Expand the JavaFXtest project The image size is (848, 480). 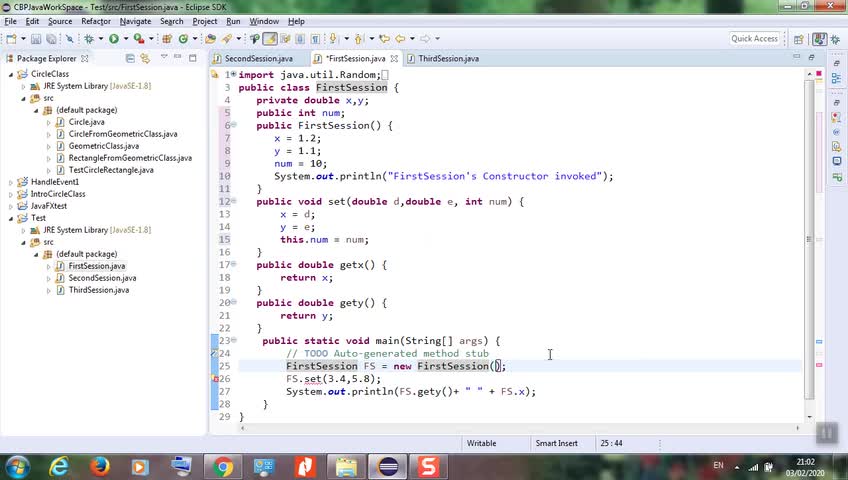[x=11, y=206]
